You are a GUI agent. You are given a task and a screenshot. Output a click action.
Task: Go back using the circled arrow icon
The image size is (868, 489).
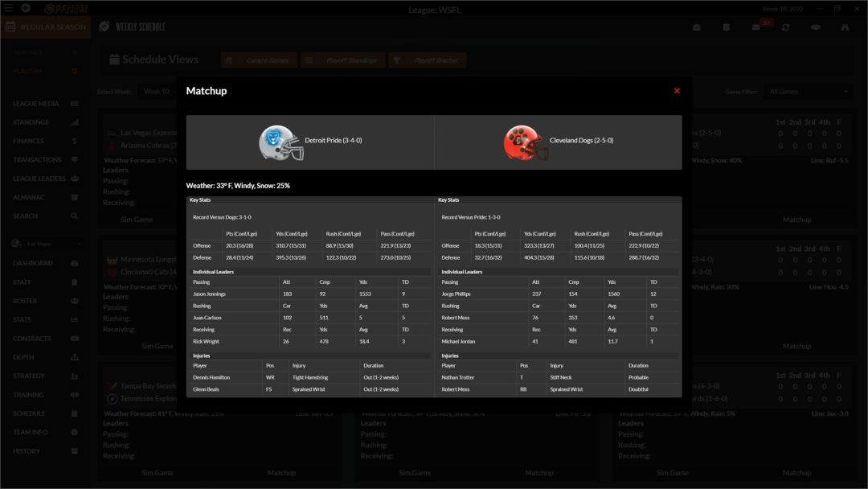point(26,8)
